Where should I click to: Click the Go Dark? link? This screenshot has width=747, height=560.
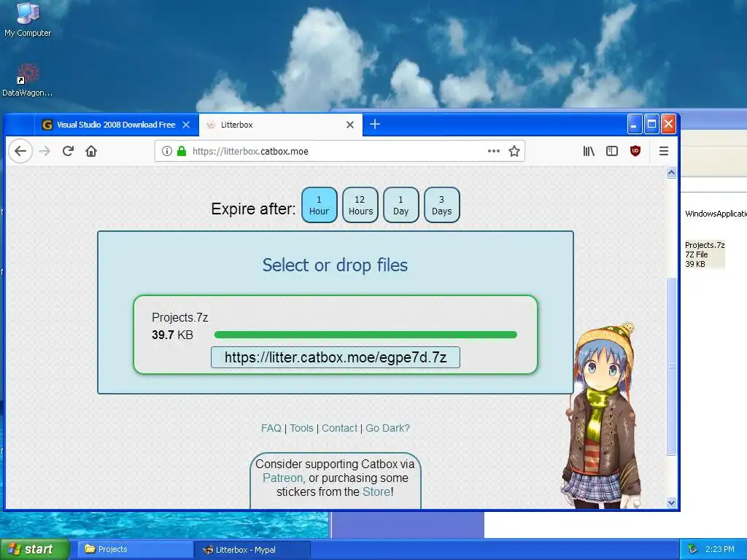tap(387, 428)
